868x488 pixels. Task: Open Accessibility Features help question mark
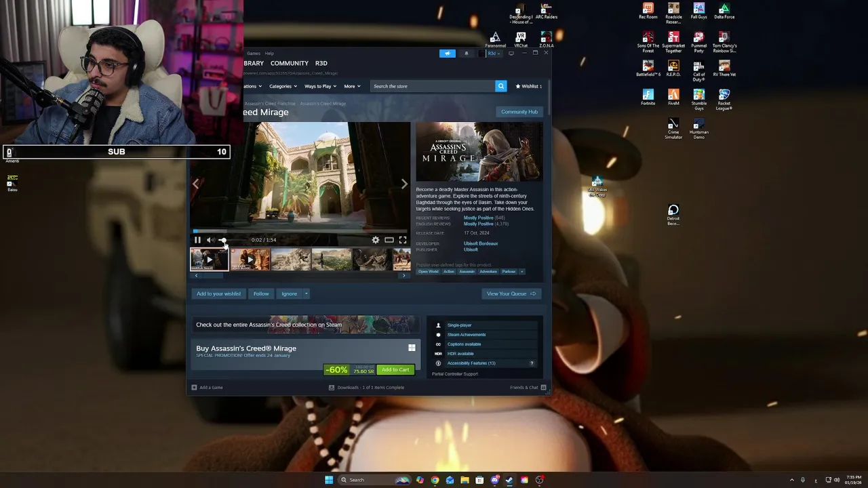tap(532, 363)
